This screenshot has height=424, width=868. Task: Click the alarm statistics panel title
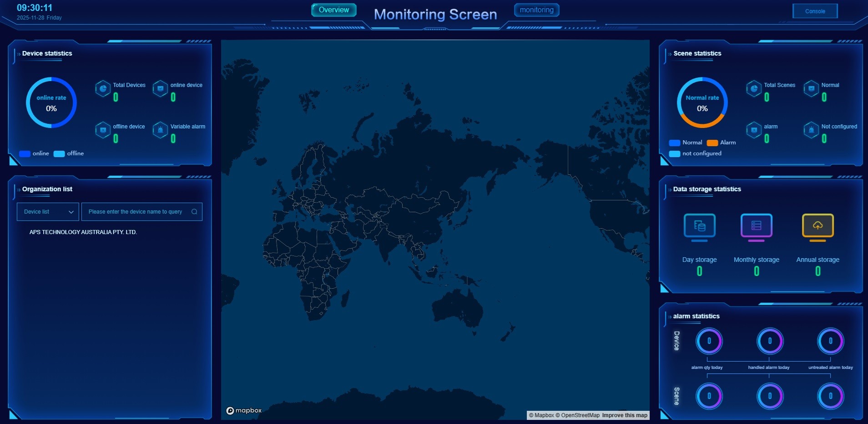click(x=696, y=316)
